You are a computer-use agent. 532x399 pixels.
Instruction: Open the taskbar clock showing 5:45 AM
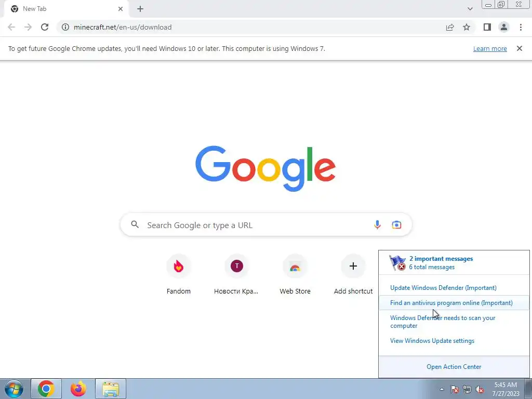click(x=506, y=389)
